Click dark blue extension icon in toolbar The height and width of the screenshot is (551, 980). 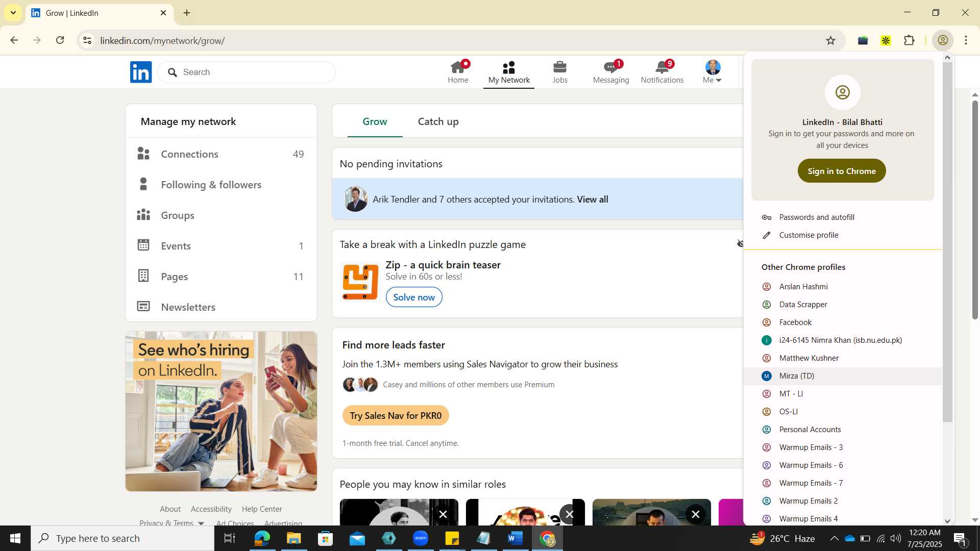coord(863,41)
